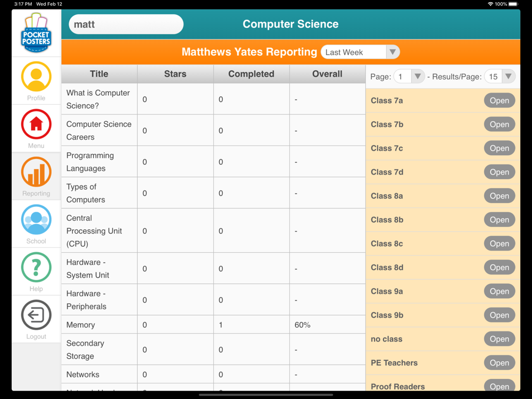Expand the Results/Page dropdown

pyautogui.click(x=500, y=77)
